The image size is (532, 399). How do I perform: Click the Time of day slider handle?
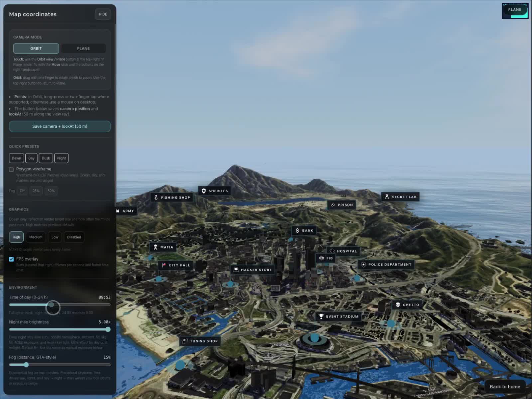coord(51,305)
